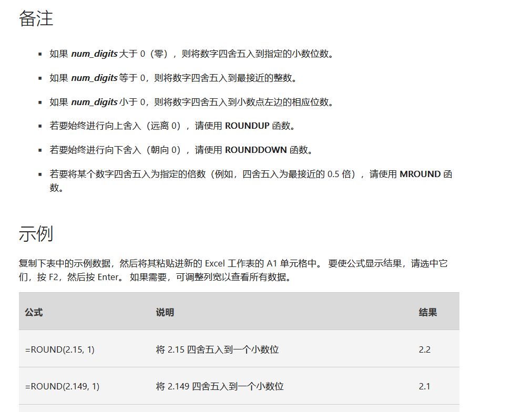The height and width of the screenshot is (412, 532).
Task: Click the bullet about num_digits 大于 0
Action: [x=193, y=54]
